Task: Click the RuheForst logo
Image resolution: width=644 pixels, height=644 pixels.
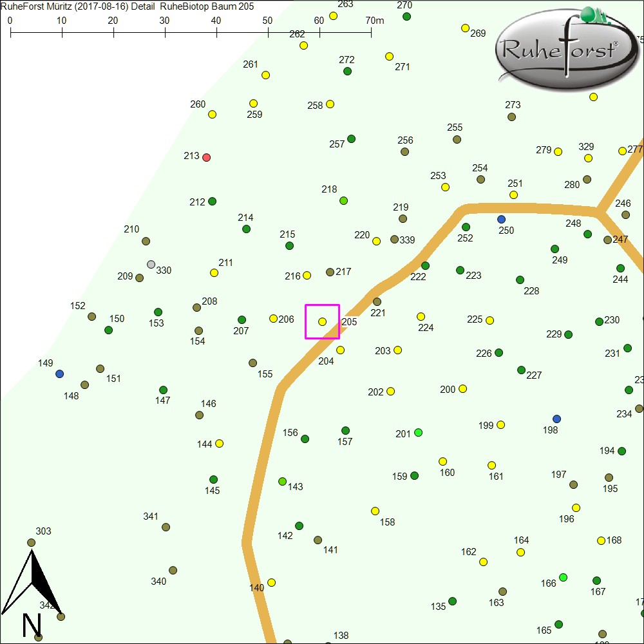Action: pos(564,49)
